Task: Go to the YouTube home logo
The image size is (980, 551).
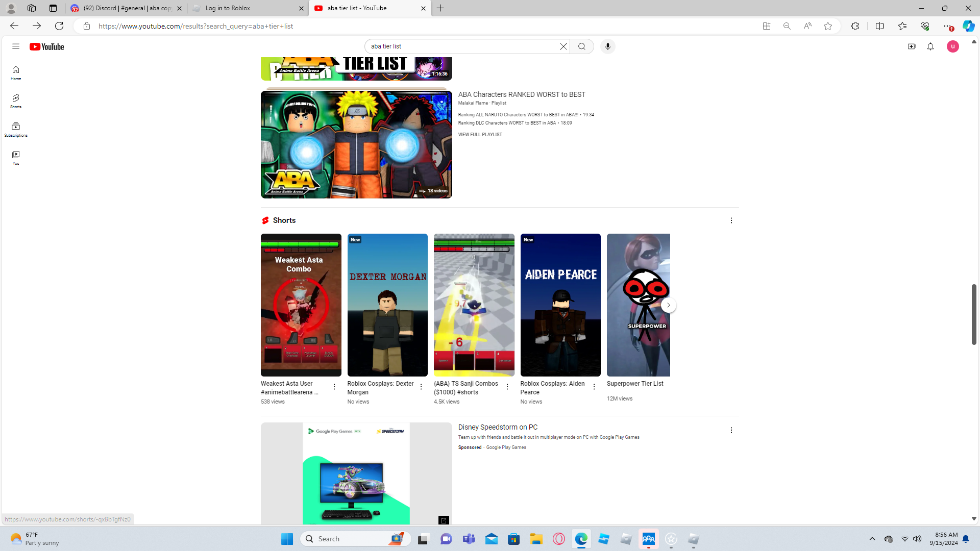Action: (46, 46)
